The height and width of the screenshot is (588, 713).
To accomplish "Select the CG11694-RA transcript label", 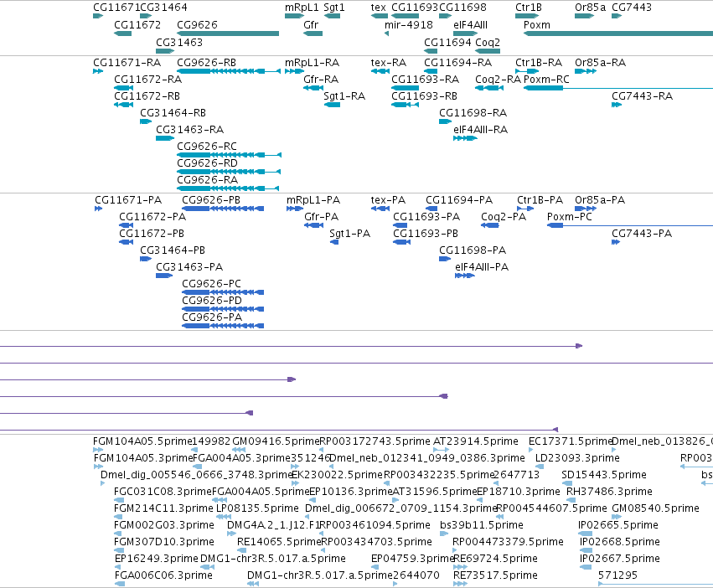I will 458,62.
